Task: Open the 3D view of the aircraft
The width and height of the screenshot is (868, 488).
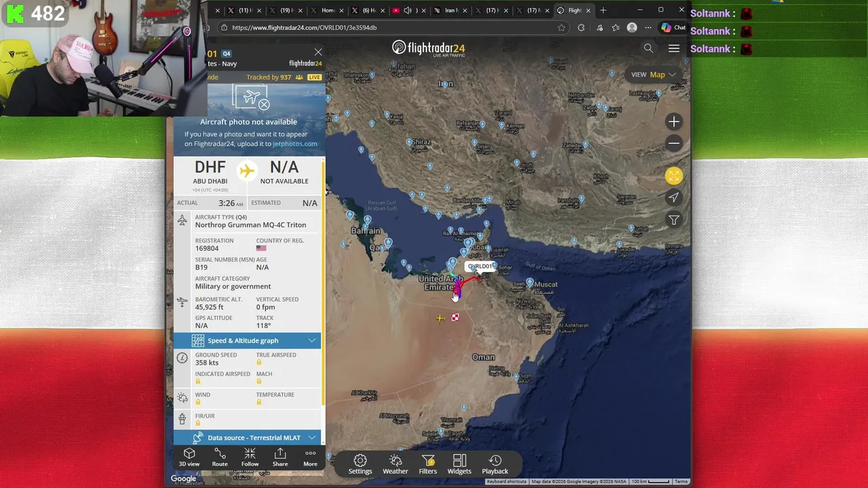Action: click(x=189, y=457)
